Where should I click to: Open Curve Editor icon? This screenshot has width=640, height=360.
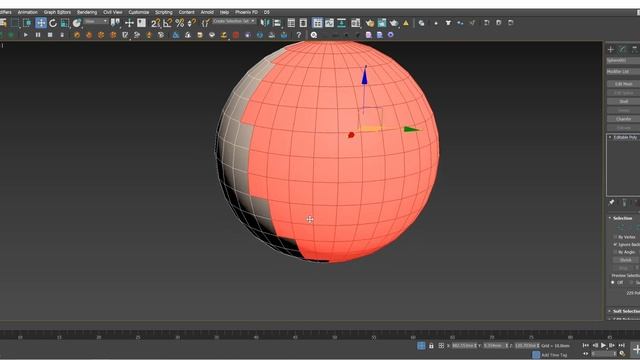(x=329, y=23)
